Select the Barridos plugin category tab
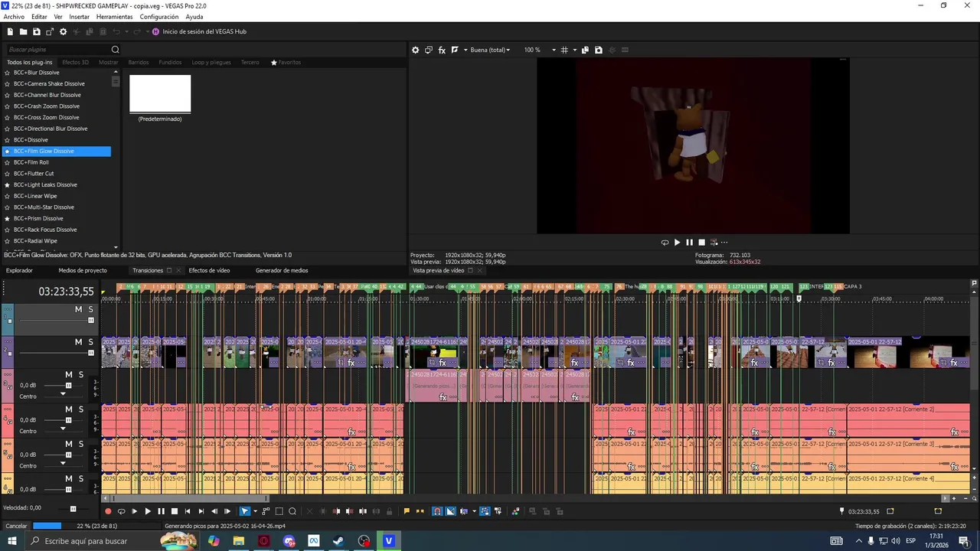 tap(139, 62)
